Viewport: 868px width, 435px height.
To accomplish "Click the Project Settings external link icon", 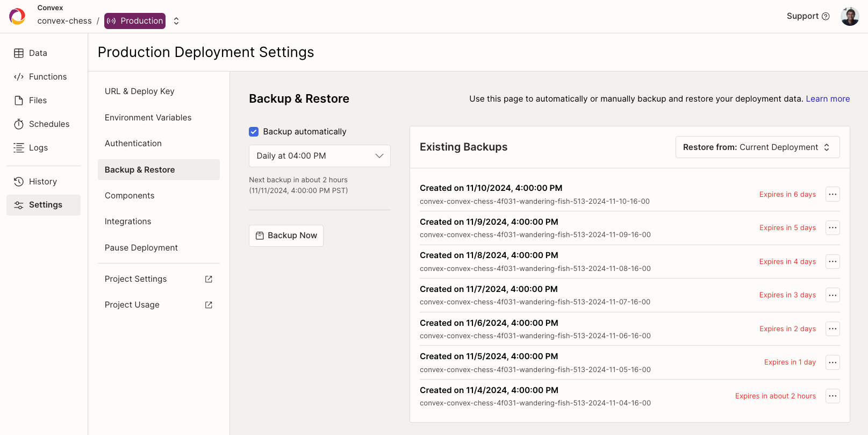I will pyautogui.click(x=209, y=279).
